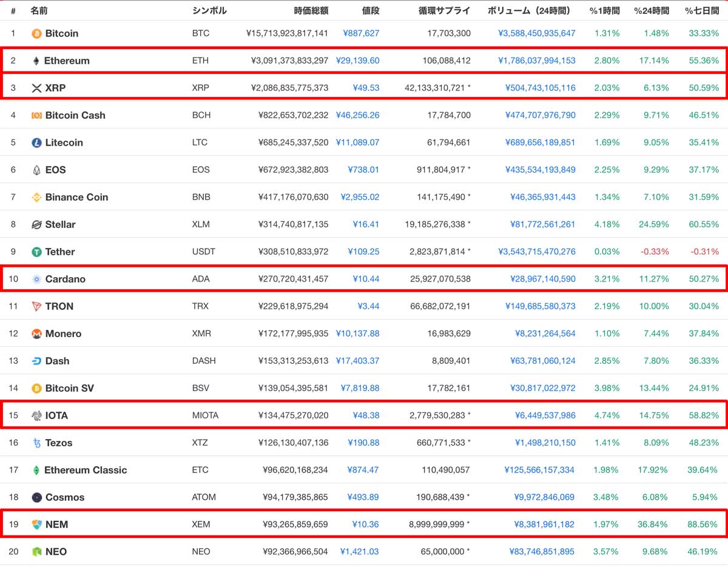This screenshot has width=728, height=567.
Task: Click Bitcoin SV symbol BSV
Action: (200, 388)
